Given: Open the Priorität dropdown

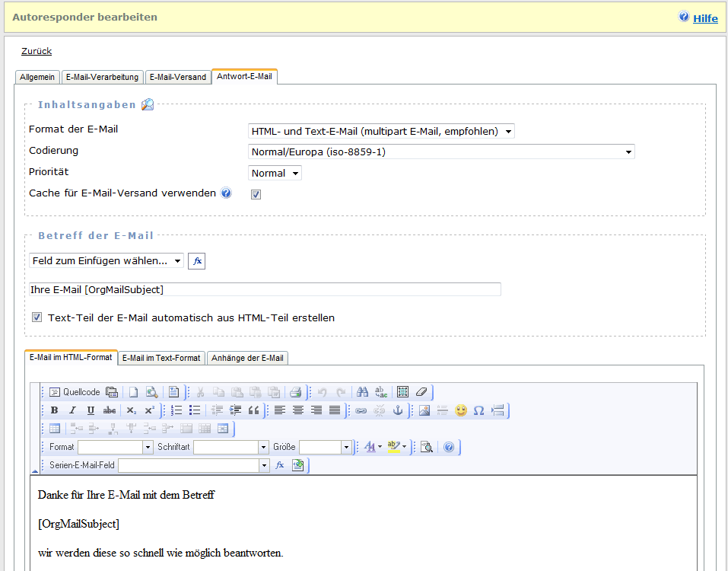Looking at the screenshot, I should click(x=275, y=174).
